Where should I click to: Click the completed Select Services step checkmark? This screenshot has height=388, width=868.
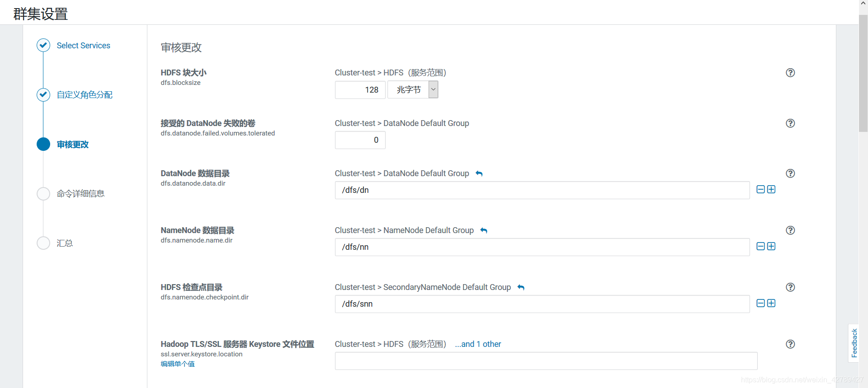point(43,45)
